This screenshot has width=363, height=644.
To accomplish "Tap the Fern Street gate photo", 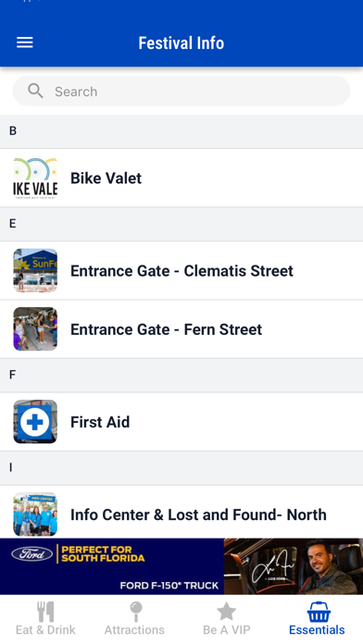I will click(x=35, y=329).
